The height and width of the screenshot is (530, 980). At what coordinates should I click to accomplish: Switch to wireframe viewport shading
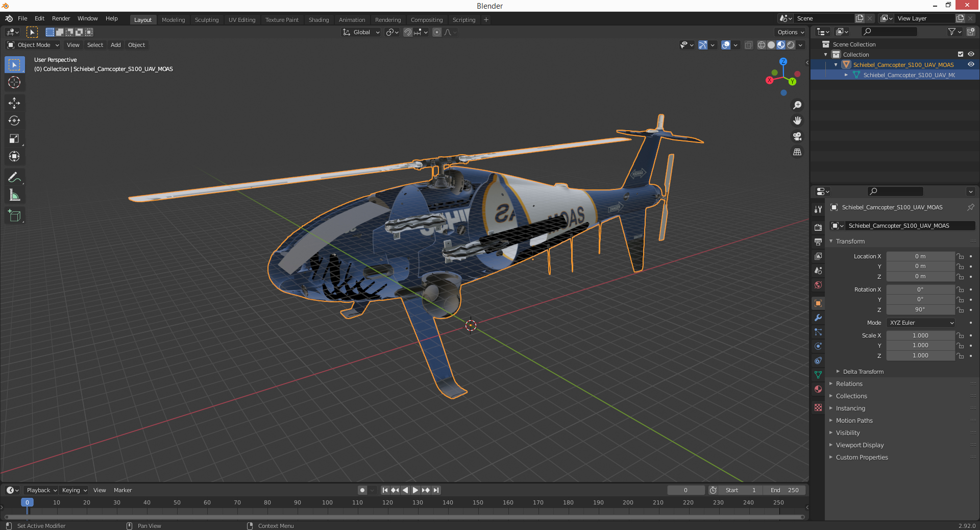coord(762,45)
